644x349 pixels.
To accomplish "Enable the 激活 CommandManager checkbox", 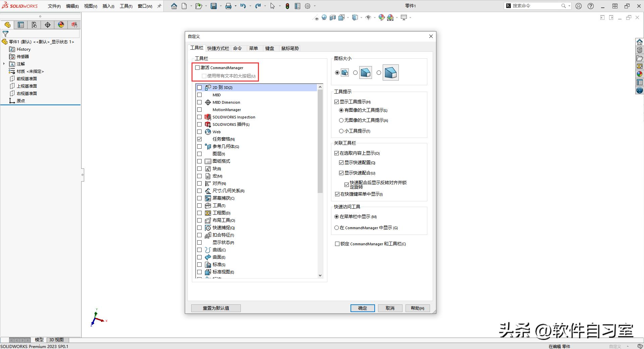I will (x=197, y=67).
